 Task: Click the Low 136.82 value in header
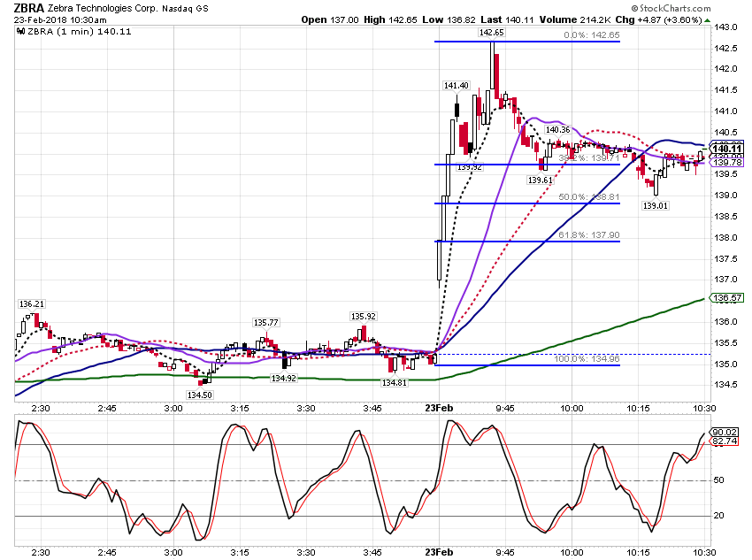449,19
